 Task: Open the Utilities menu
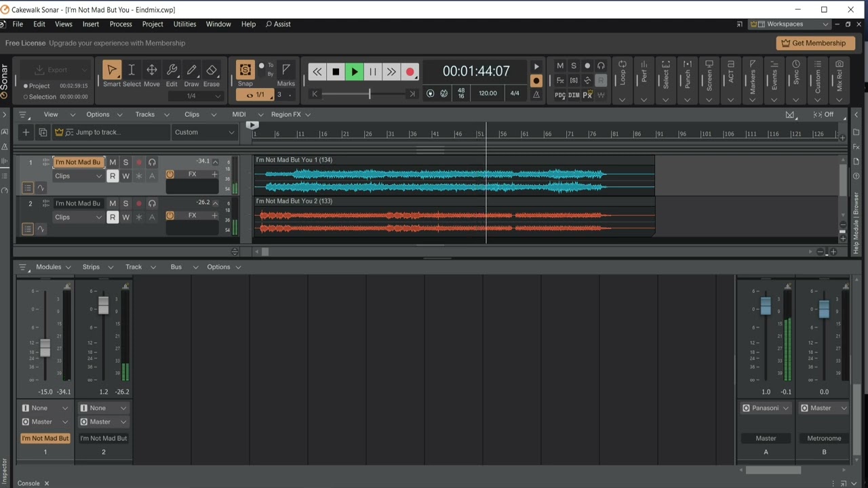pyautogui.click(x=184, y=24)
